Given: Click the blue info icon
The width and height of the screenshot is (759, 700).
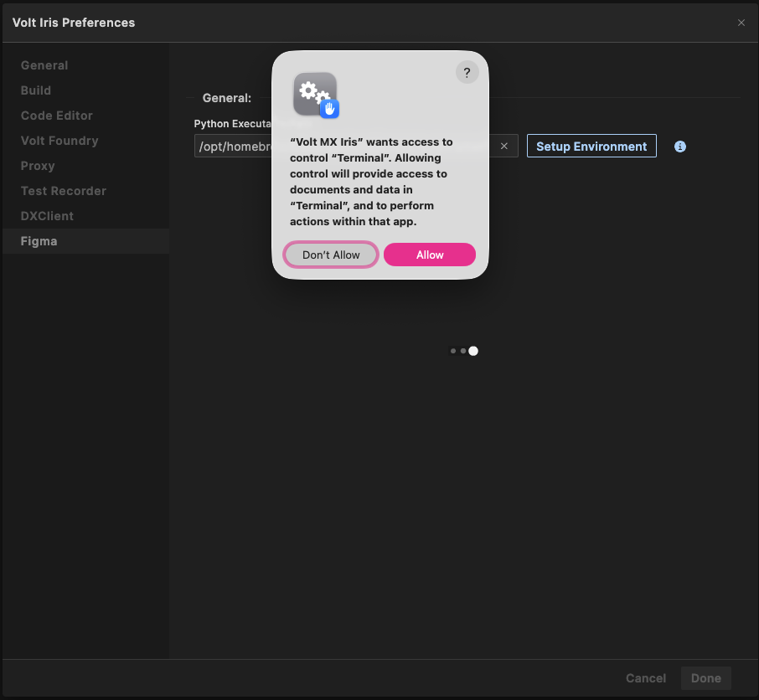Looking at the screenshot, I should 680,147.
